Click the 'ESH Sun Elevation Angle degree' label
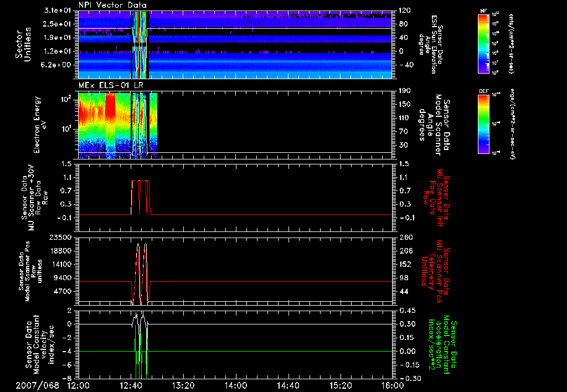Screen dimensions: 567x392 pos(430,44)
